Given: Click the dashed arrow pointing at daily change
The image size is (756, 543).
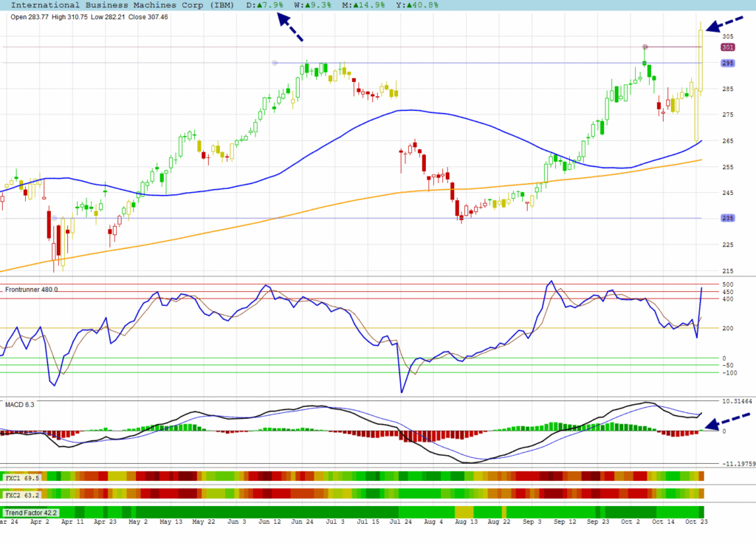Looking at the screenshot, I should click(x=290, y=27).
